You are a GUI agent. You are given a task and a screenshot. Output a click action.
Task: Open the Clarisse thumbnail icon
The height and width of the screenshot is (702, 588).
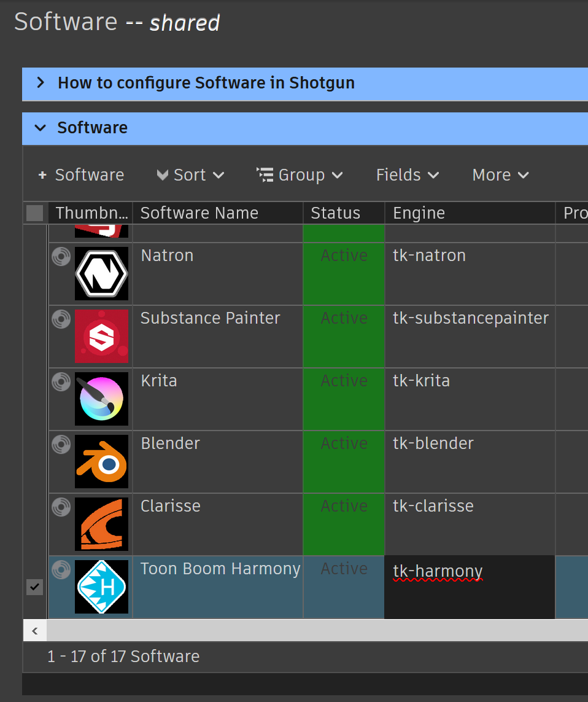coord(101,525)
